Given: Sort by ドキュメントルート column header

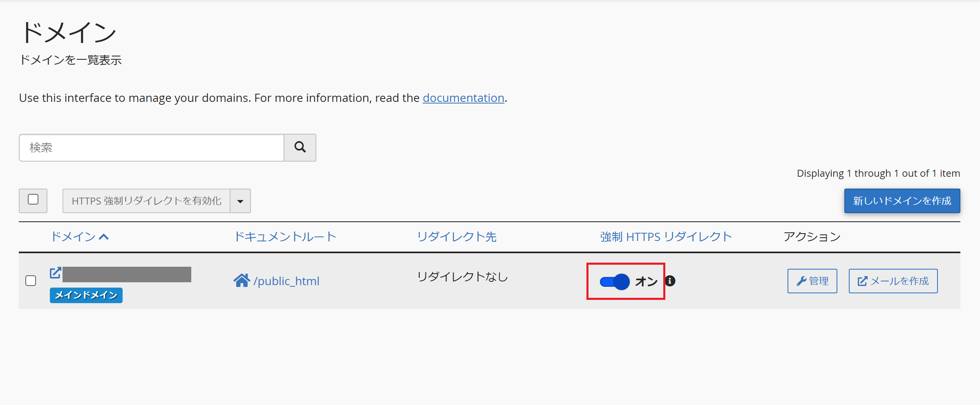Looking at the screenshot, I should pos(285,236).
